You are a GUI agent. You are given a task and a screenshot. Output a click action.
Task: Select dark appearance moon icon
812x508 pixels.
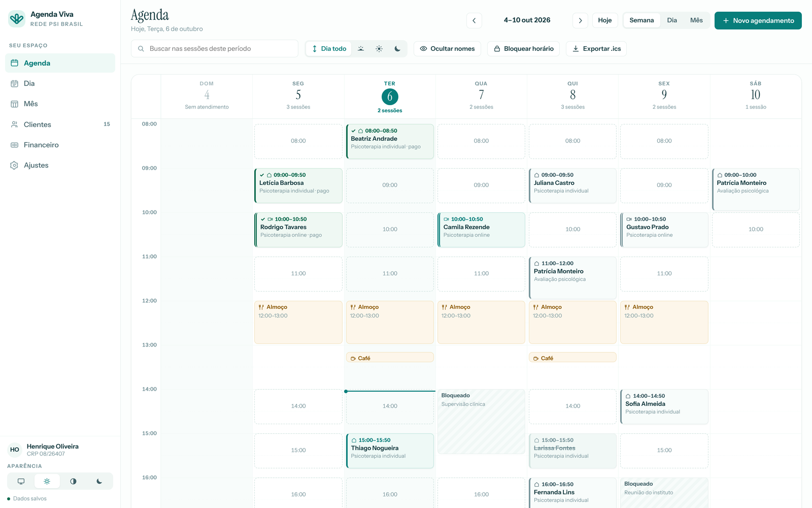(x=99, y=481)
